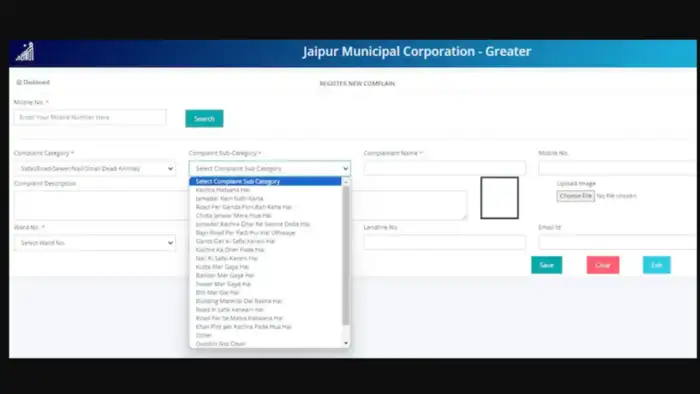700x394 pixels.
Task: Click the empty image preview box
Action: point(500,198)
